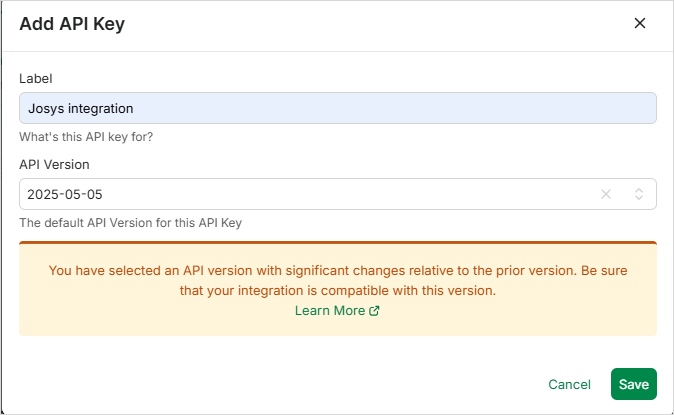Click the "Add API Key" dialog title

[x=72, y=24]
